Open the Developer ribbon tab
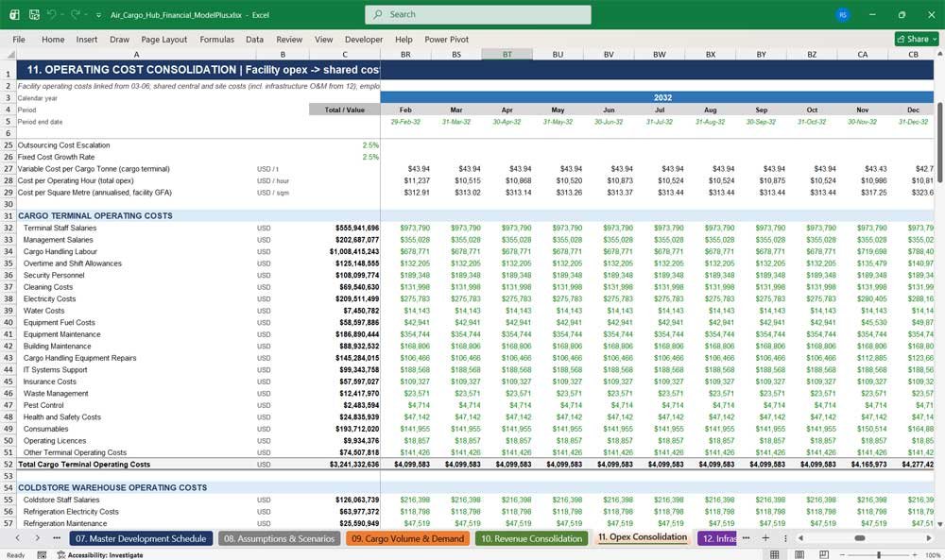Image resolution: width=945 pixels, height=560 pixels. point(364,39)
